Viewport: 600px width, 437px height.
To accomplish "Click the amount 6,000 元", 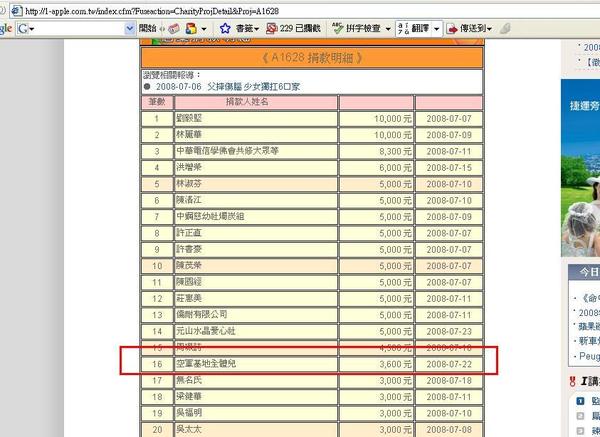I will (x=395, y=168).
